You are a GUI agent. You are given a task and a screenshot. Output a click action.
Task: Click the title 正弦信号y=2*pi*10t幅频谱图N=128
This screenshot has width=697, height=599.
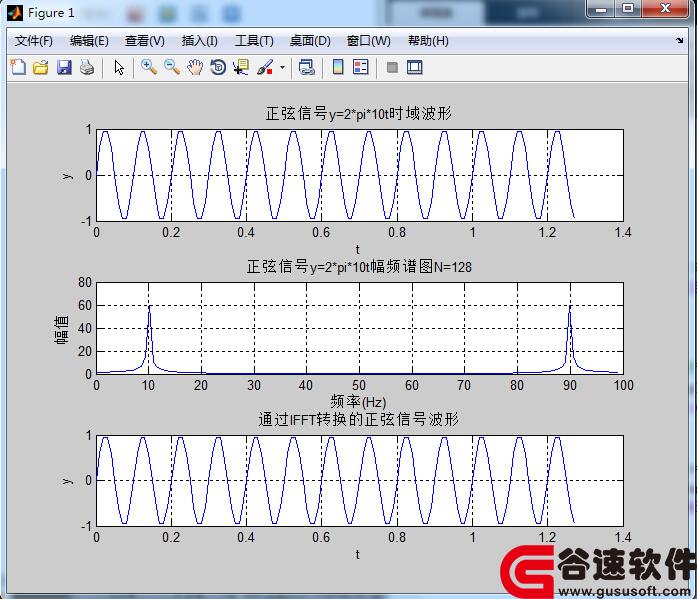[359, 267]
